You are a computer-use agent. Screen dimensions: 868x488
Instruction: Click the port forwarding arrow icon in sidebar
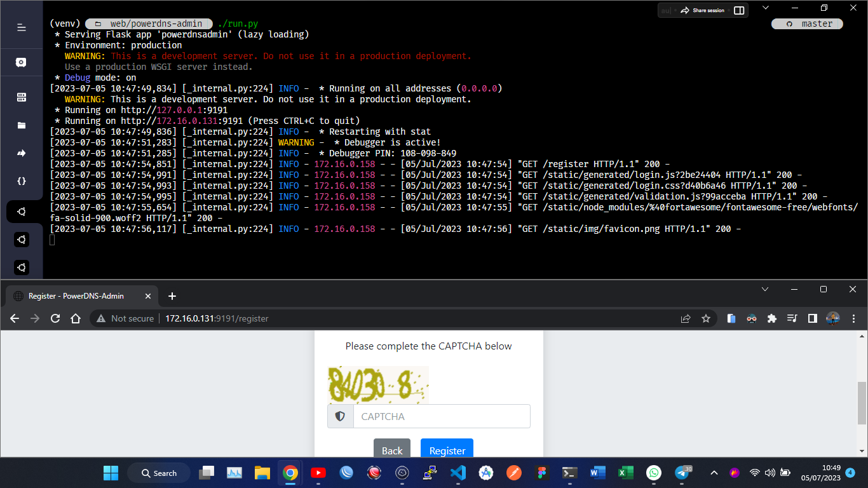(x=21, y=153)
